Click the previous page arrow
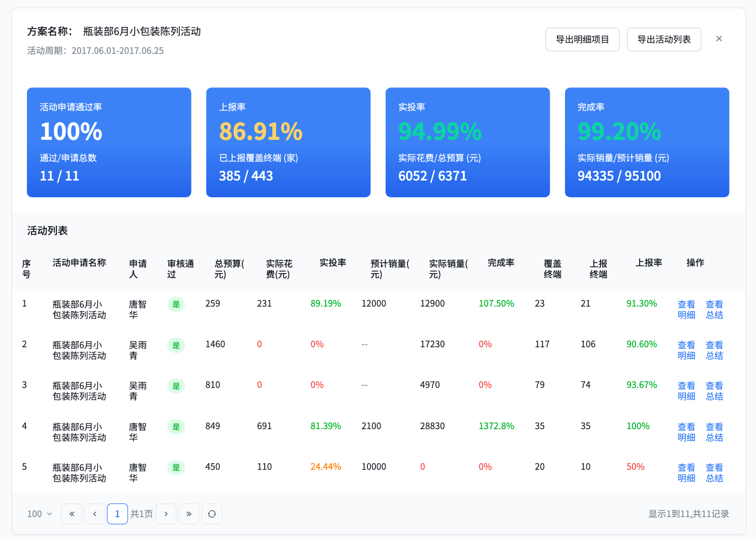The width and height of the screenshot is (756, 540). click(x=94, y=514)
